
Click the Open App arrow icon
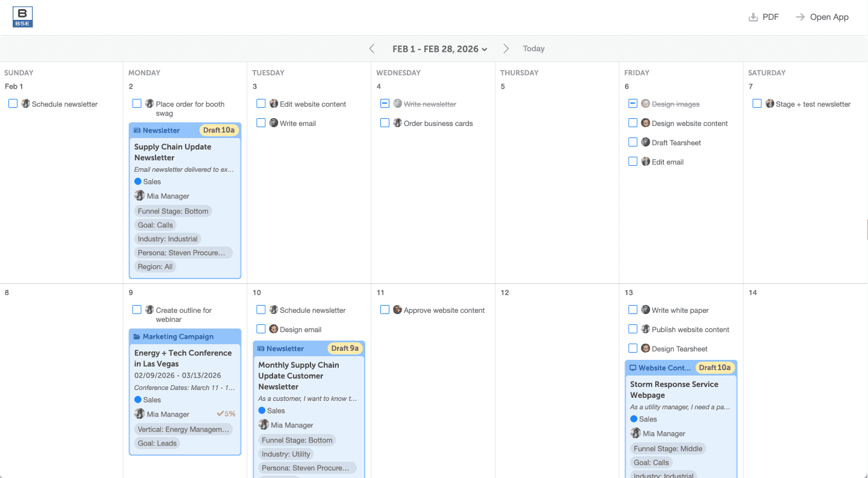(x=800, y=17)
